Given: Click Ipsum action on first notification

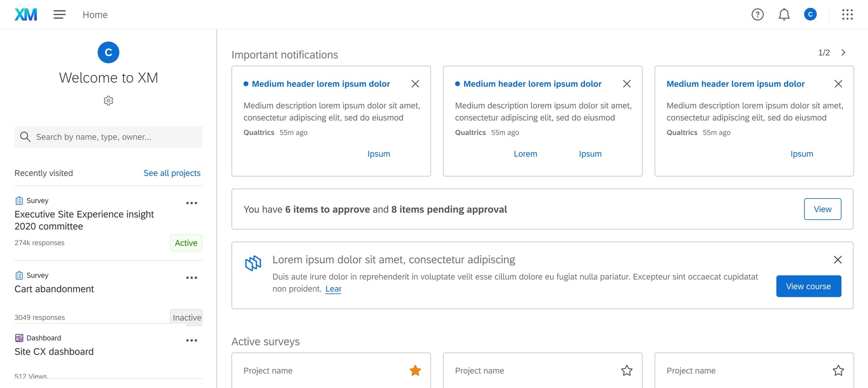Looking at the screenshot, I should (379, 154).
